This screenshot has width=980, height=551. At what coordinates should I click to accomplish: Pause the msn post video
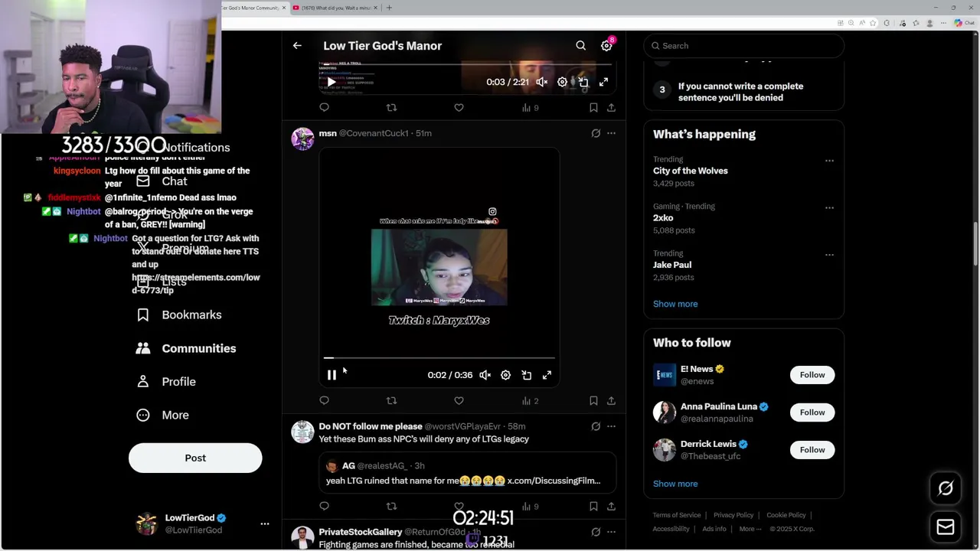(332, 375)
